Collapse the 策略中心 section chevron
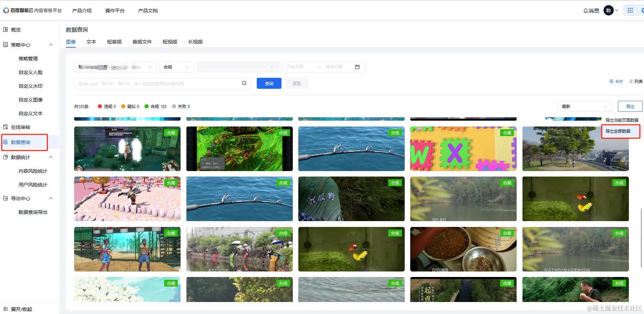The height and width of the screenshot is (314, 644). 51,45
